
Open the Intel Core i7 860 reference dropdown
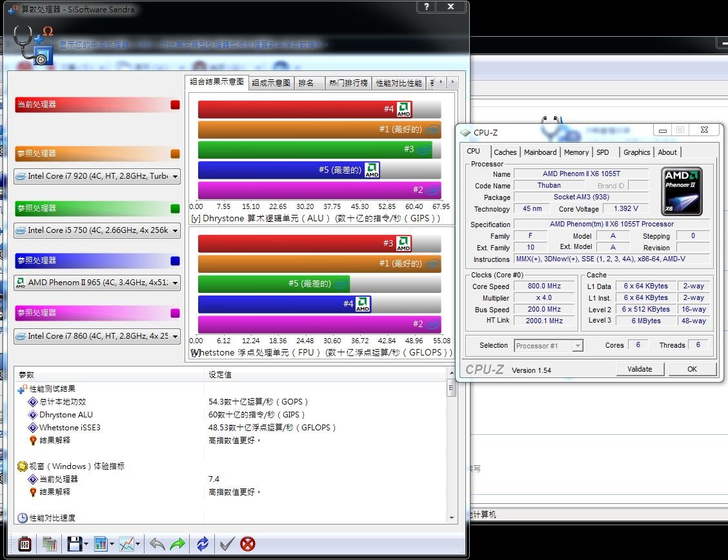[x=97, y=336]
